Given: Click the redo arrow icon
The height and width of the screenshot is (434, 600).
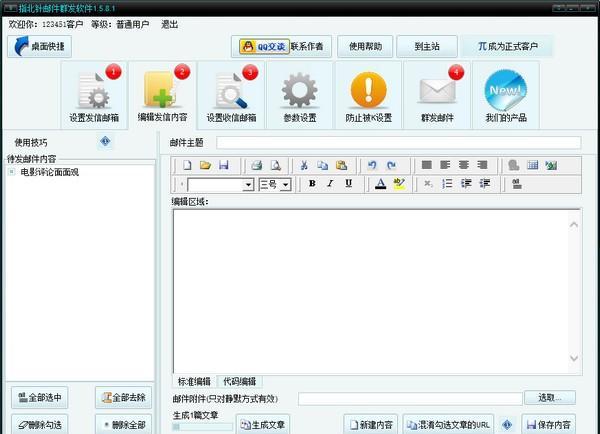Looking at the screenshot, I should [391, 165].
